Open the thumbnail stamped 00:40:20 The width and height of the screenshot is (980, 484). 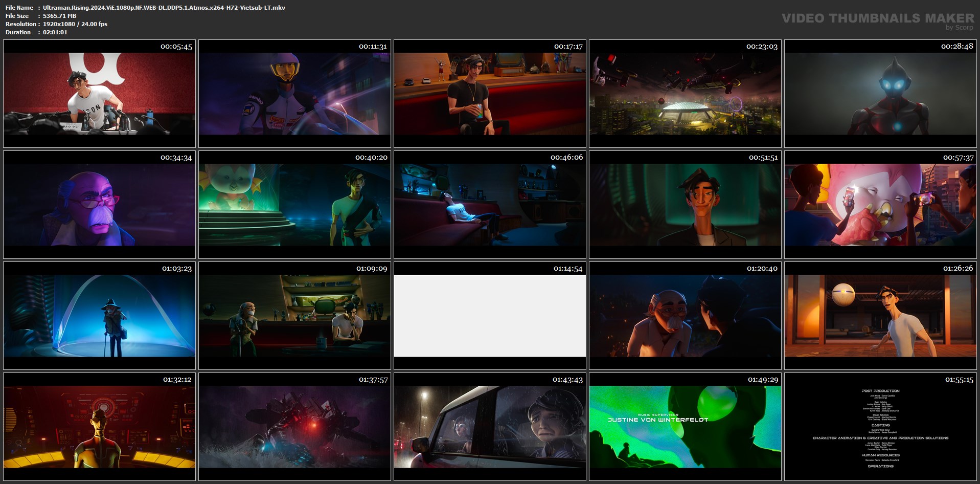coord(294,205)
